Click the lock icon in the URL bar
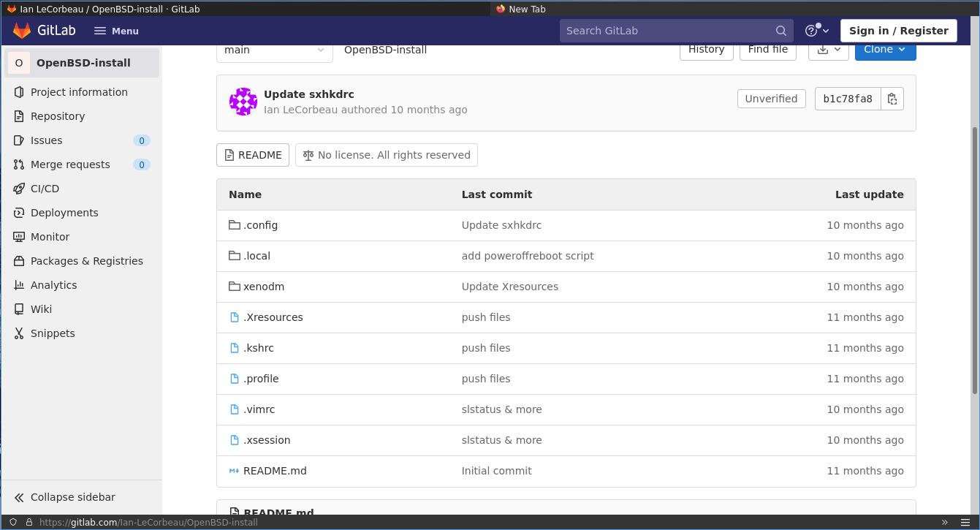This screenshot has height=530, width=980. (29, 523)
